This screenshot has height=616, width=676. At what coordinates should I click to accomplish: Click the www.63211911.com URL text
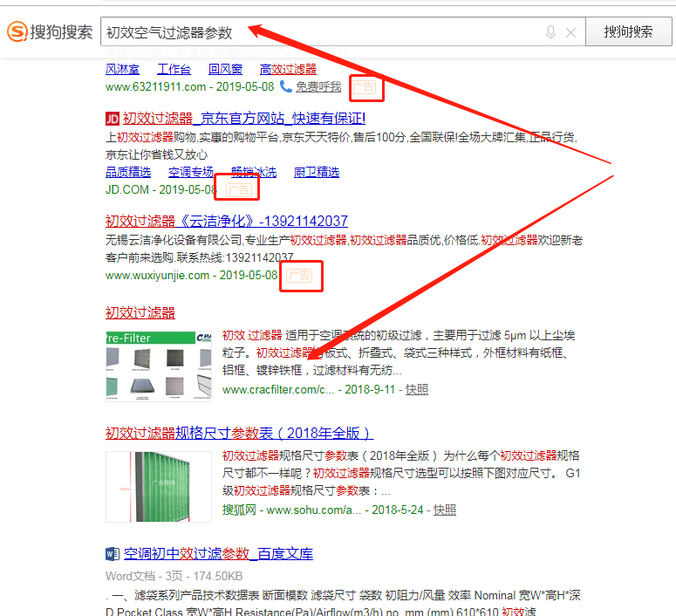pos(155,86)
